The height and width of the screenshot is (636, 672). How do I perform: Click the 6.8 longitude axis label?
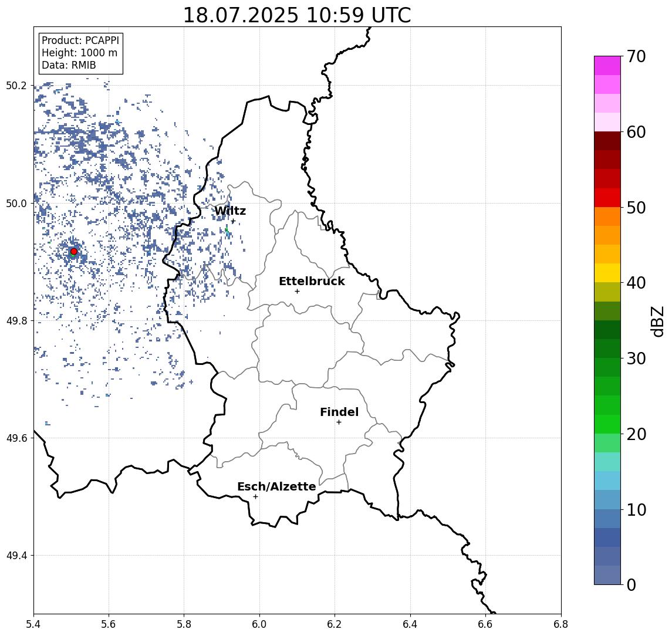[x=561, y=624]
